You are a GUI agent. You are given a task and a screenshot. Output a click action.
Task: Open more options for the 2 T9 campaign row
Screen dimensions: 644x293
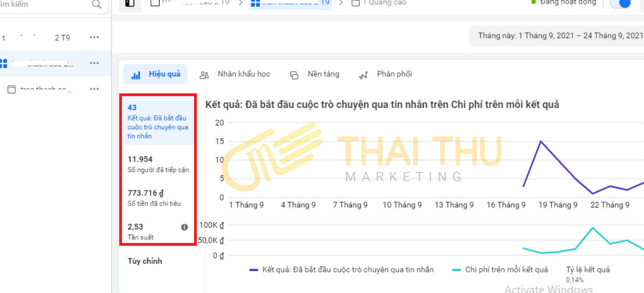coord(94,37)
